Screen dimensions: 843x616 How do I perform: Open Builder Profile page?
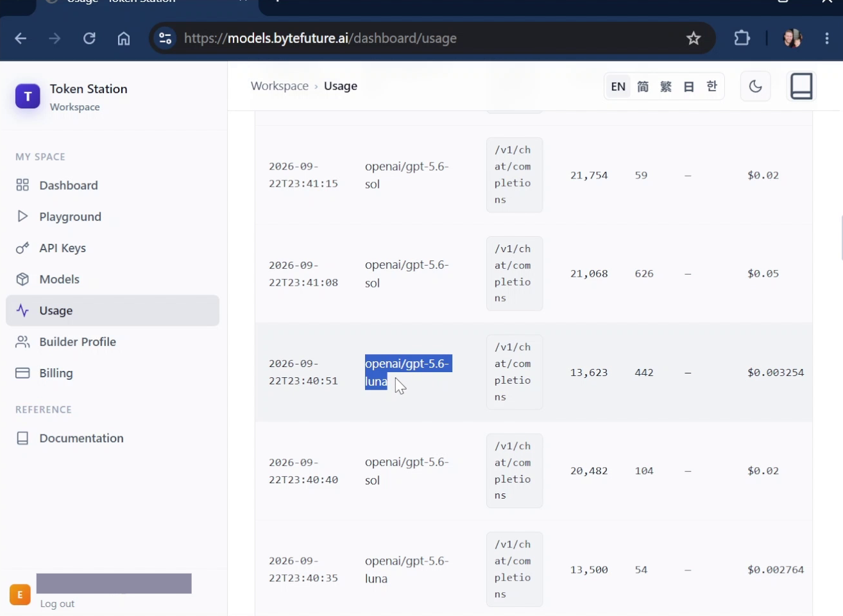112,342
